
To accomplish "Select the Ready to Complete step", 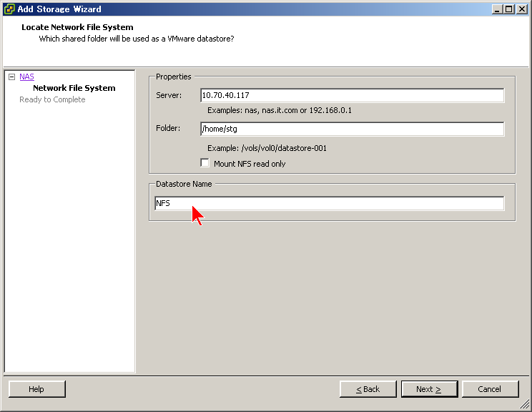I will click(x=52, y=99).
